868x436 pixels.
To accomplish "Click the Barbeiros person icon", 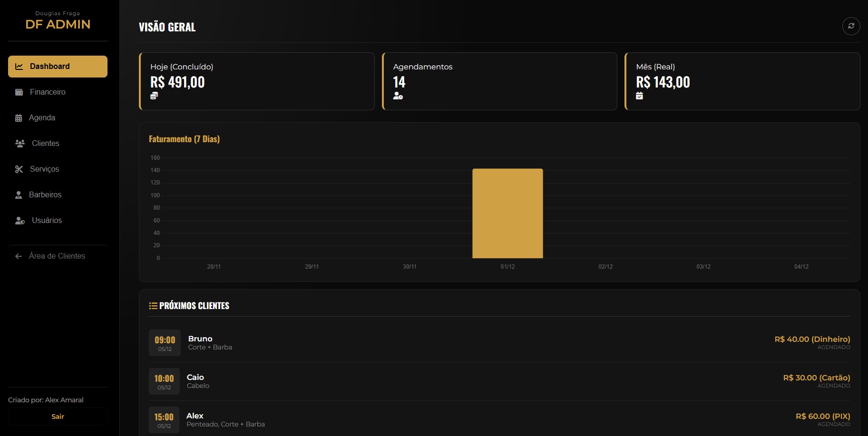I will click(19, 195).
